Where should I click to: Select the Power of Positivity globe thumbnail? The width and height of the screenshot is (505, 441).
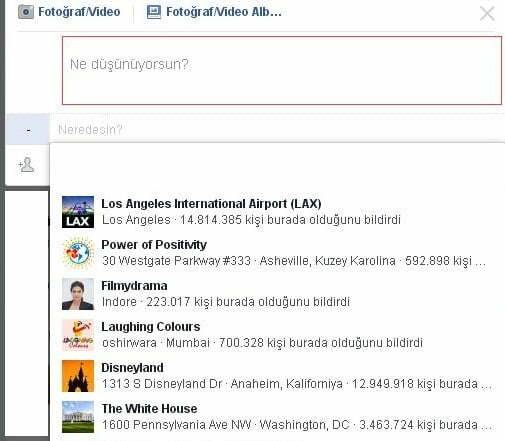78,253
